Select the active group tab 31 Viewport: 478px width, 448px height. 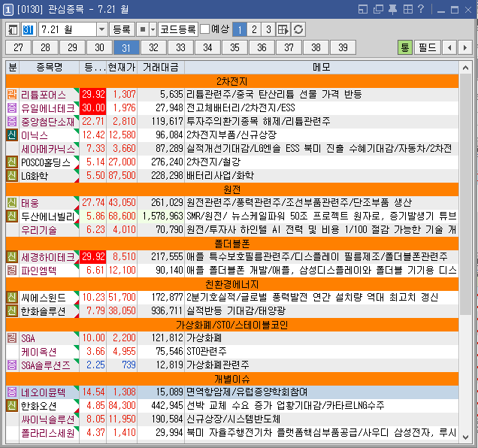click(x=126, y=47)
